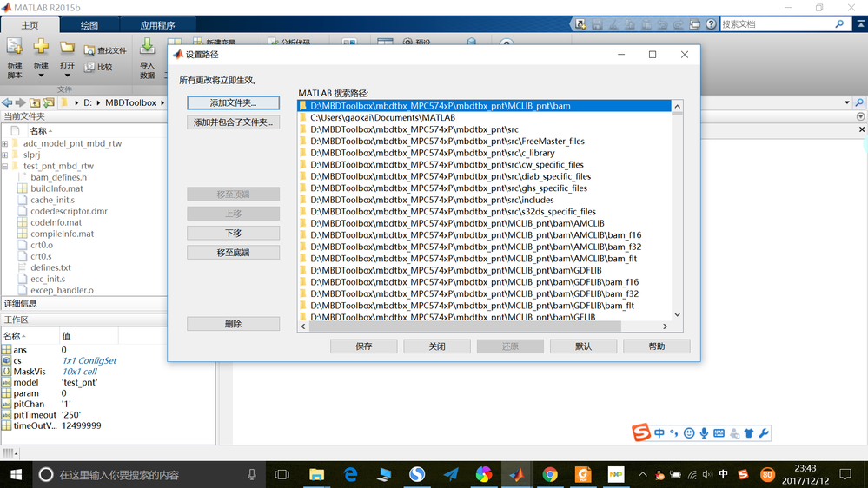This screenshot has width=868, height=488.
Task: Open the New (新建) dropdown arrow
Action: (x=41, y=76)
